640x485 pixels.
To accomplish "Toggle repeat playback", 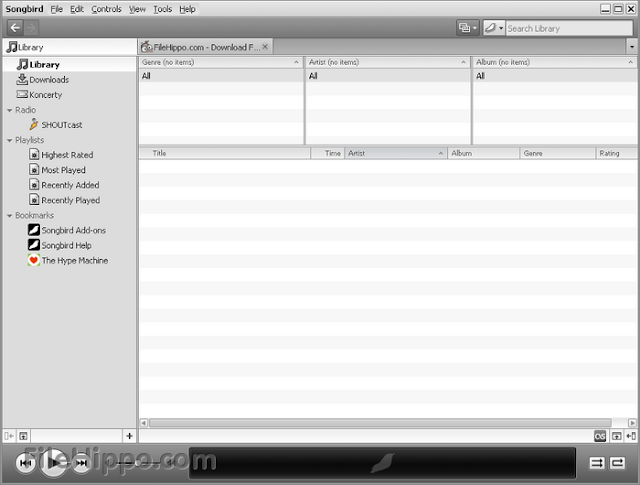I will tap(618, 463).
